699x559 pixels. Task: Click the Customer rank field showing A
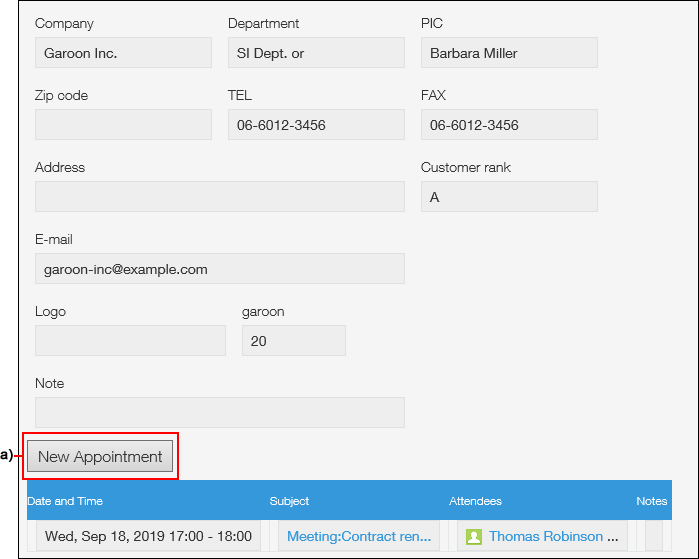509,196
